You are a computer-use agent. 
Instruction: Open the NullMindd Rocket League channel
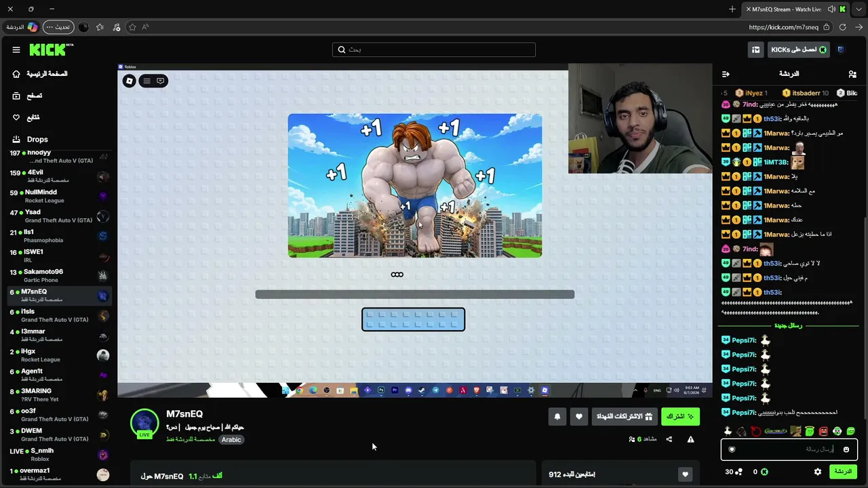pos(58,197)
